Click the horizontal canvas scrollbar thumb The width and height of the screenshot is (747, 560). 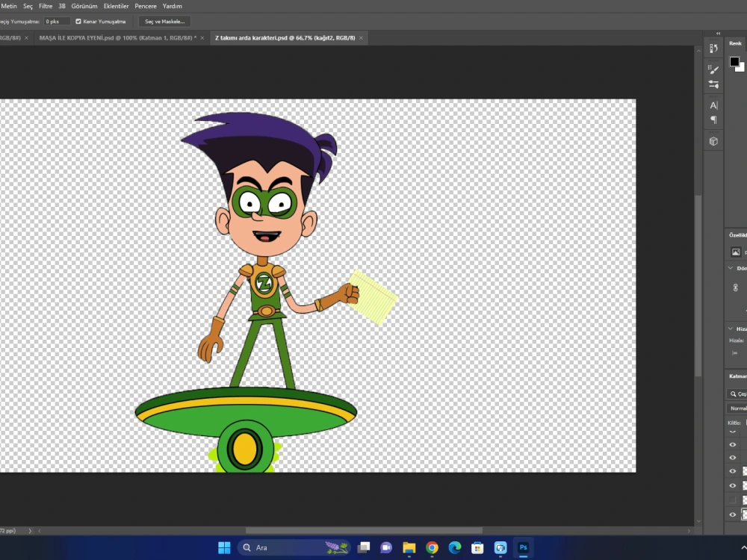point(364,530)
